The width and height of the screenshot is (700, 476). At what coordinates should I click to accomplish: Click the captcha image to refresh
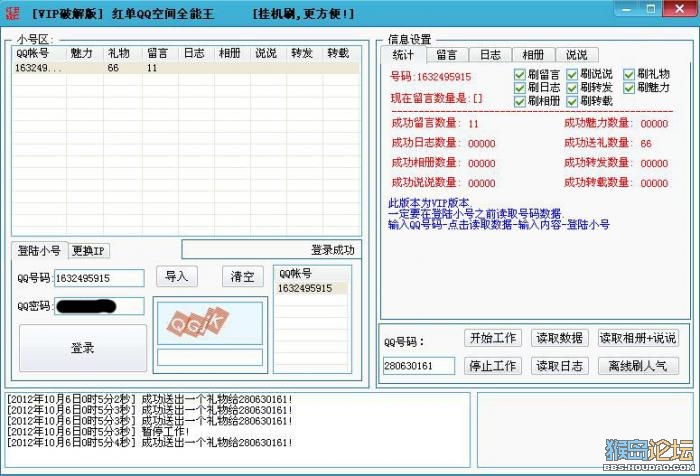pos(210,323)
